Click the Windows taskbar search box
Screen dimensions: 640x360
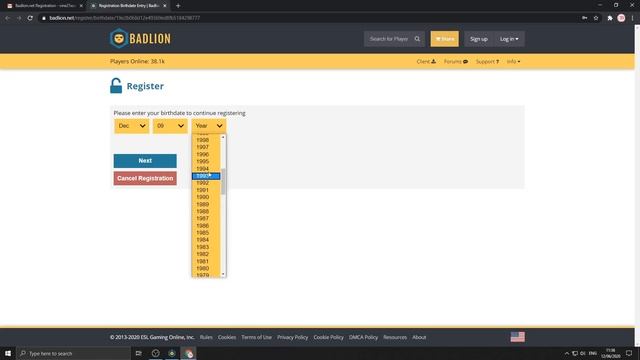pos(73,353)
